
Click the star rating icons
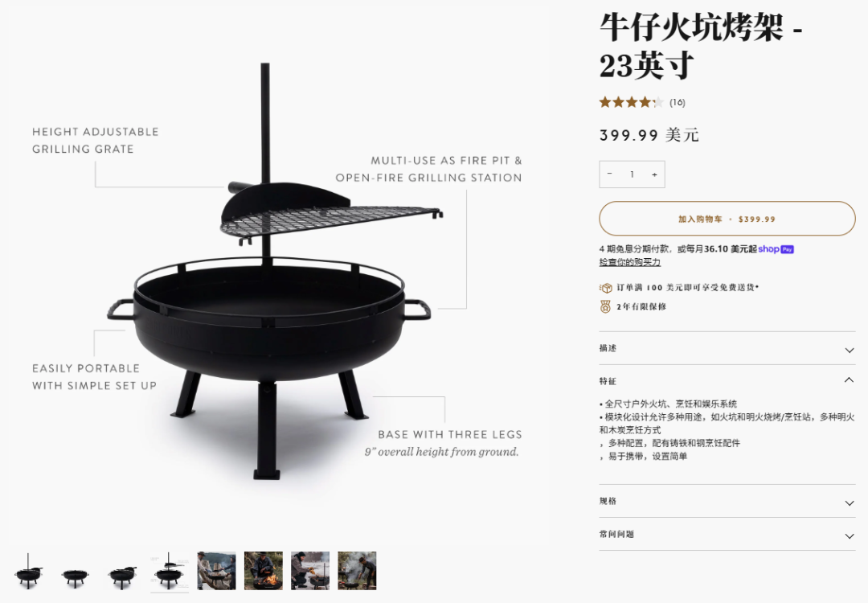[x=631, y=102]
